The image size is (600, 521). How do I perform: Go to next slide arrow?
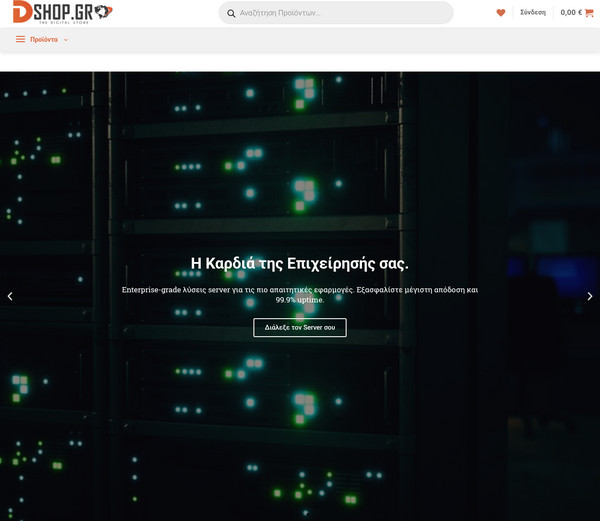coord(590,296)
